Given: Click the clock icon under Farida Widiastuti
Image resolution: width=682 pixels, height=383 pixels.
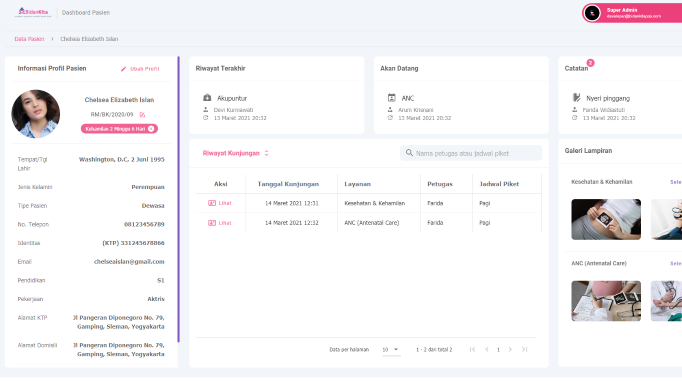Looking at the screenshot, I should 575,118.
